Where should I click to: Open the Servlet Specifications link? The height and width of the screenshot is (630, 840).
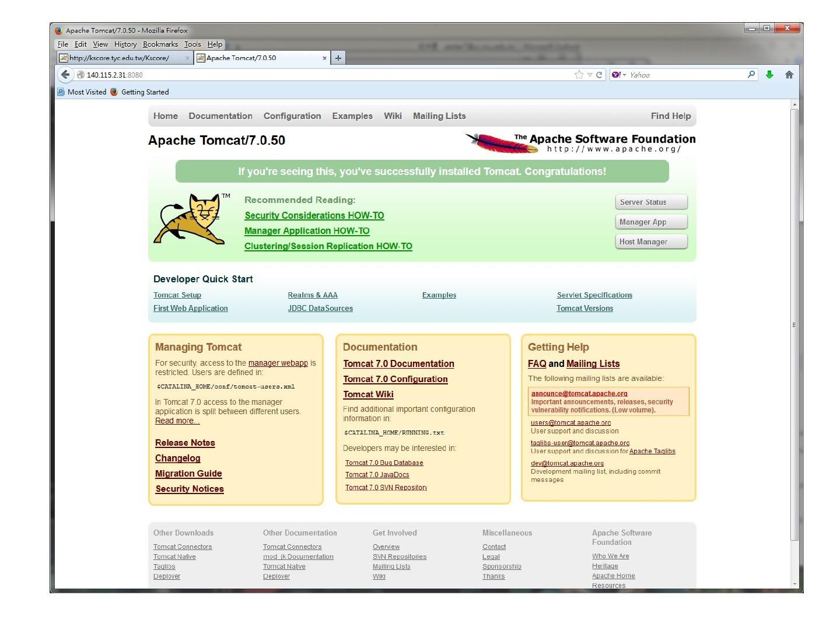coord(594,295)
